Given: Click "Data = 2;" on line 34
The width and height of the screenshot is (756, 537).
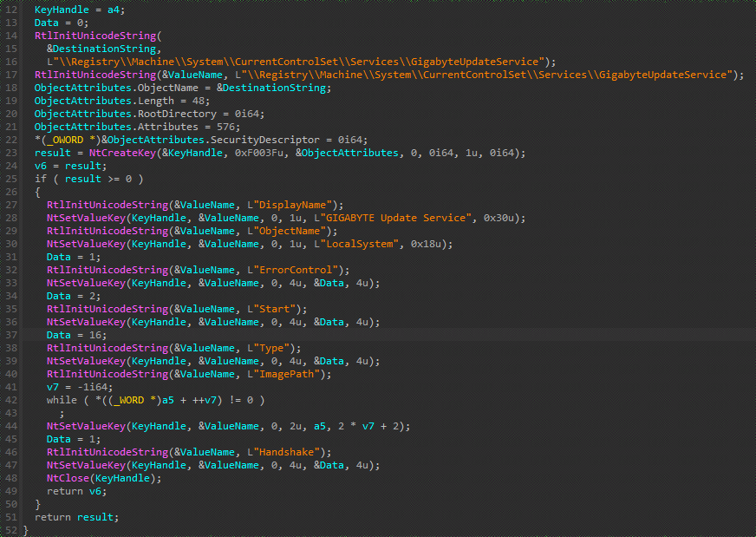Looking at the screenshot, I should tap(74, 296).
